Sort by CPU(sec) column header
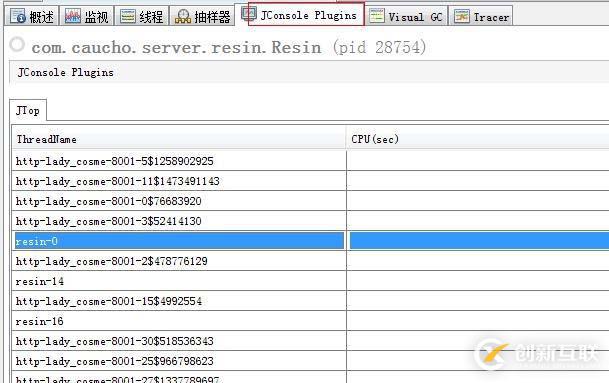The image size is (609, 383). (478, 139)
